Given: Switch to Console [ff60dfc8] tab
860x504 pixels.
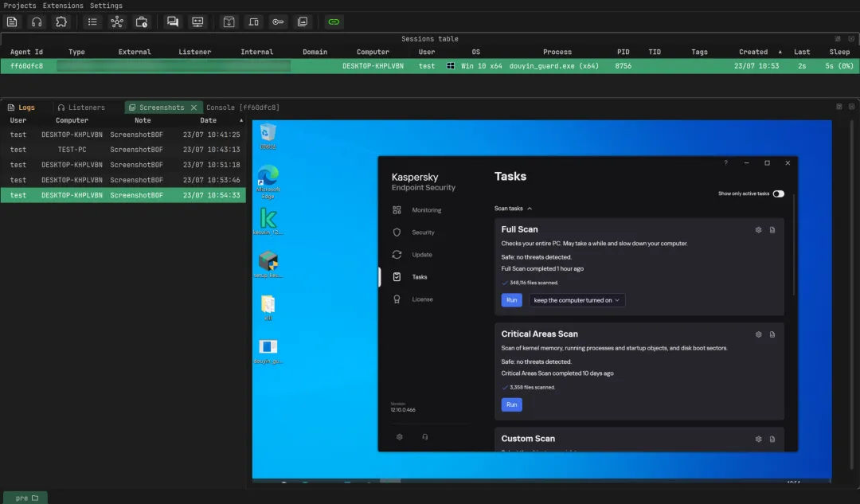Looking at the screenshot, I should (243, 107).
